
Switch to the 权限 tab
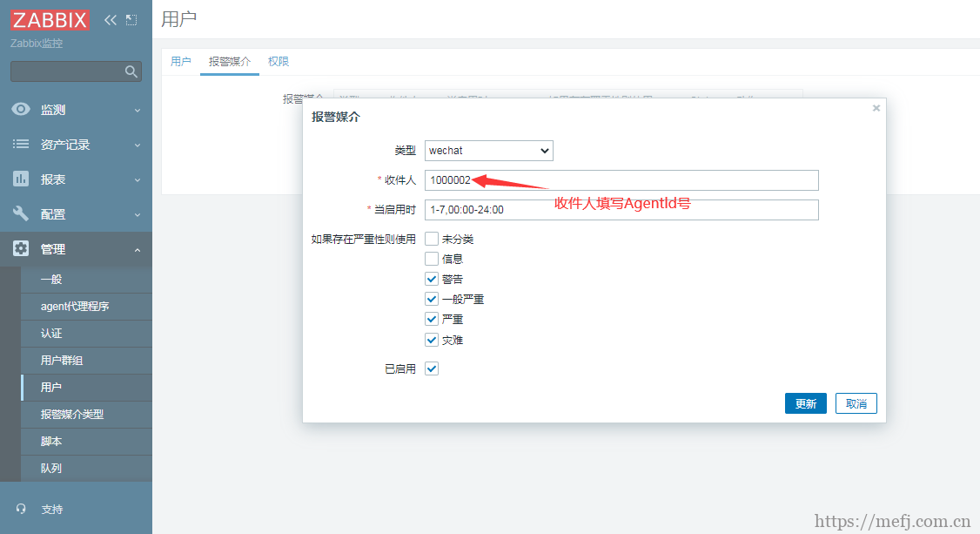(x=279, y=62)
